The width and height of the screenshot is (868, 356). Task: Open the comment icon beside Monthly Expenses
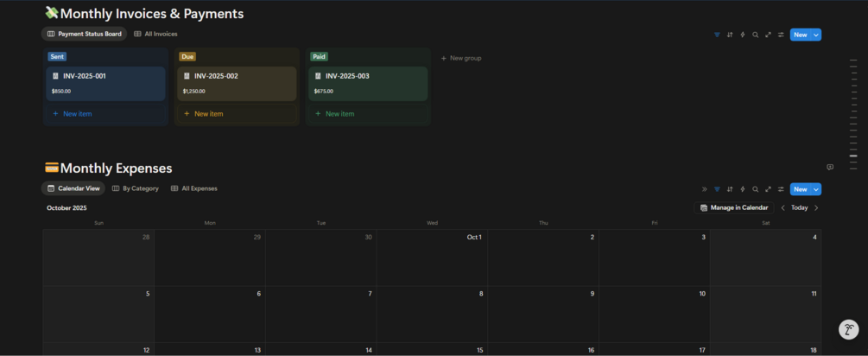point(830,168)
